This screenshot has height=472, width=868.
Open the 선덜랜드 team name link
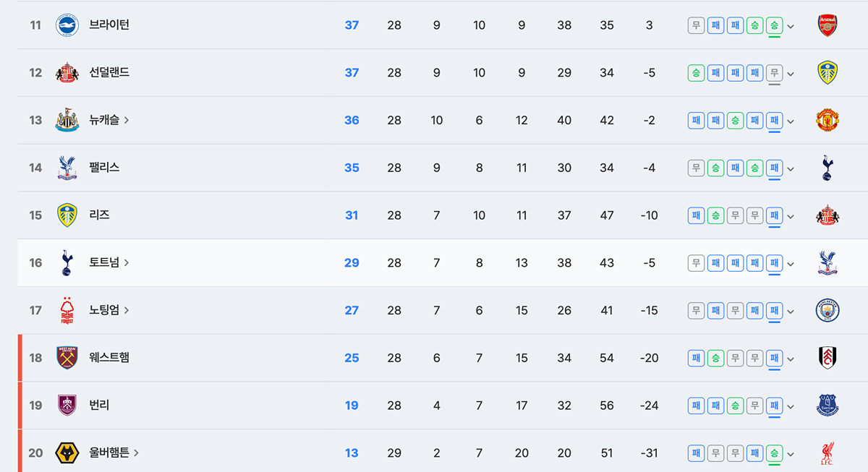pyautogui.click(x=109, y=72)
